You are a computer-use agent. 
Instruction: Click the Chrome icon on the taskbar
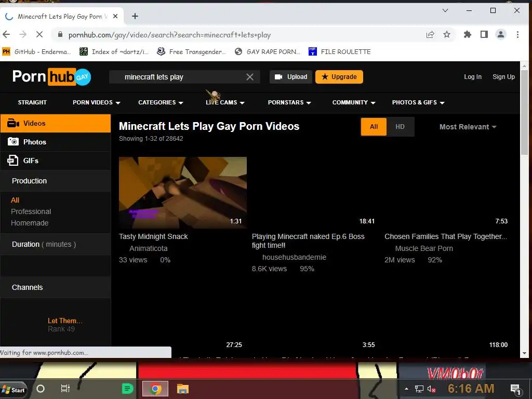point(155,389)
